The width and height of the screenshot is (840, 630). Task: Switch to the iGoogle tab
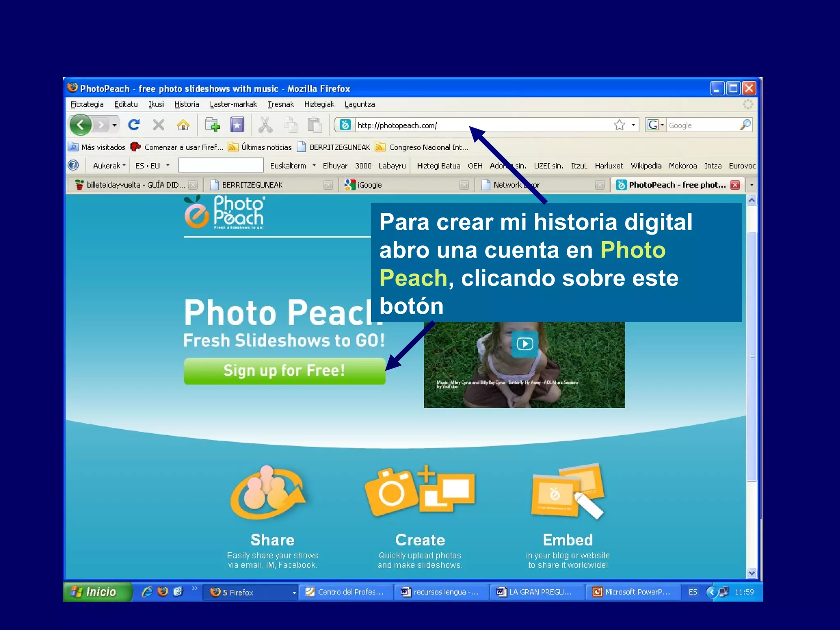click(x=406, y=185)
